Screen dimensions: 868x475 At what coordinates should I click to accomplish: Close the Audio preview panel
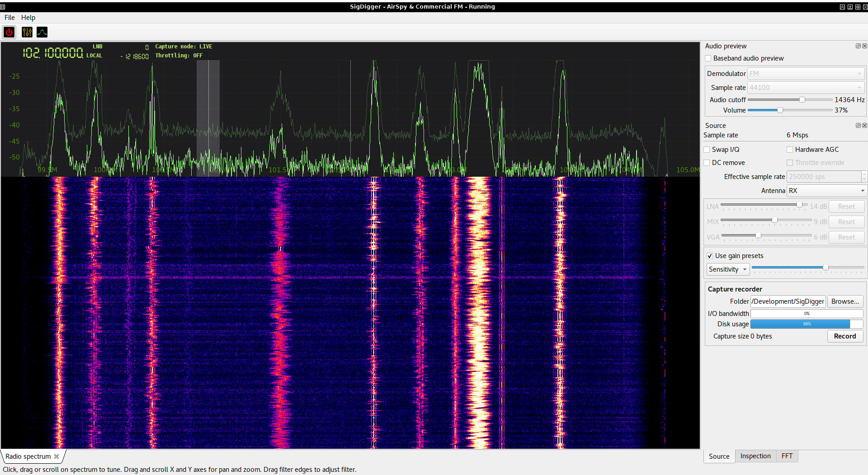point(864,46)
